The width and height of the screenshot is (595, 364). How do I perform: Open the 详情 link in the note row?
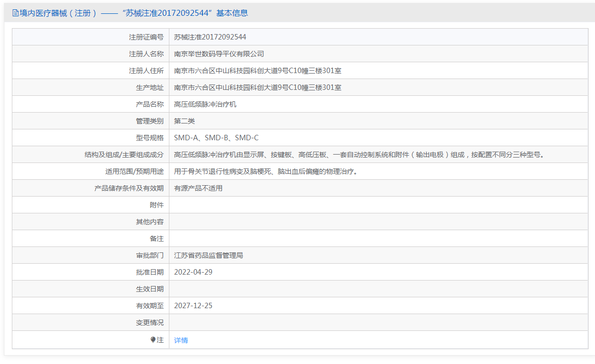click(x=181, y=340)
